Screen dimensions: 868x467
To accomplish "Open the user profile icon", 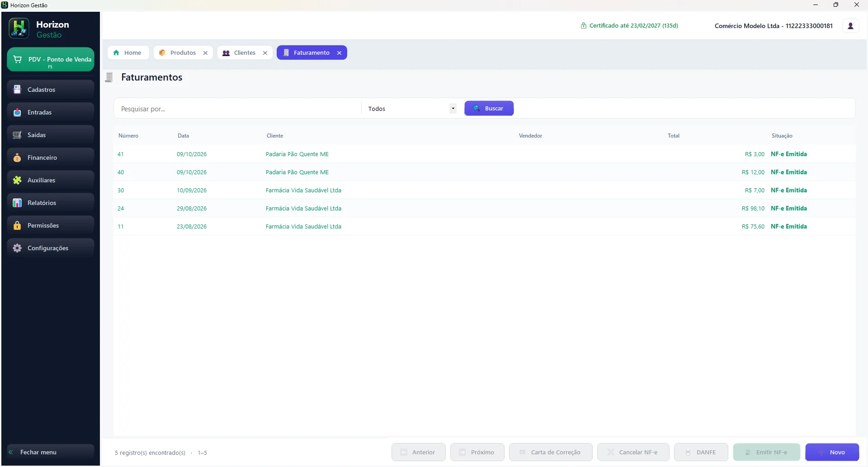I will (x=850, y=26).
